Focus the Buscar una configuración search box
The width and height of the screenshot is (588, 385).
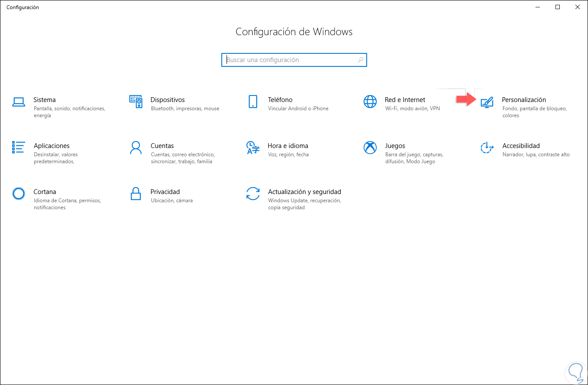[x=294, y=60]
